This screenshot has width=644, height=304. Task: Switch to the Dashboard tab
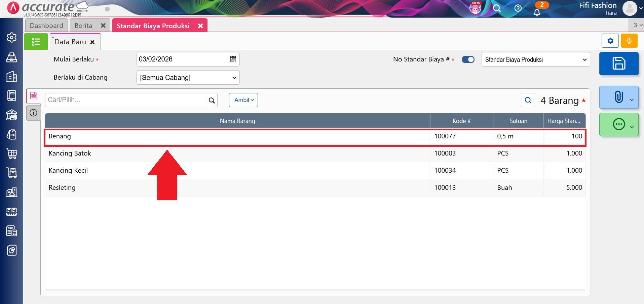pyautogui.click(x=46, y=26)
